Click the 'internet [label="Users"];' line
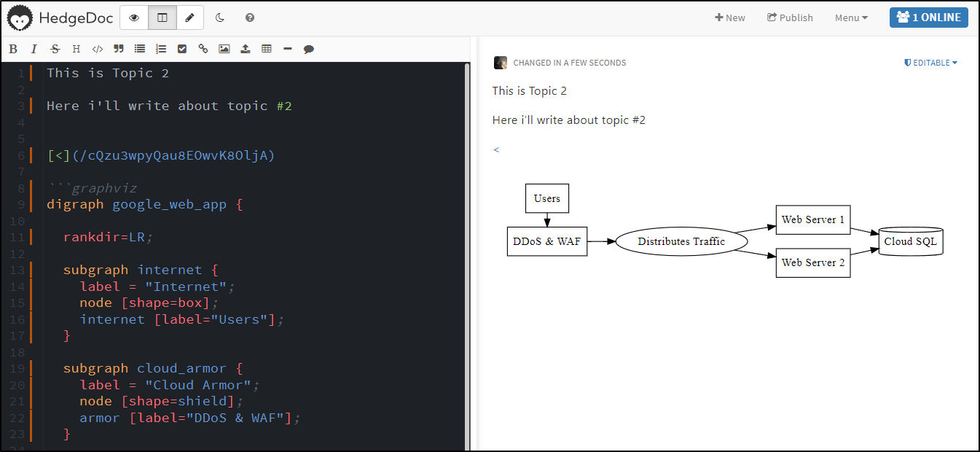Viewport: 980px width, 452px height. pos(182,319)
